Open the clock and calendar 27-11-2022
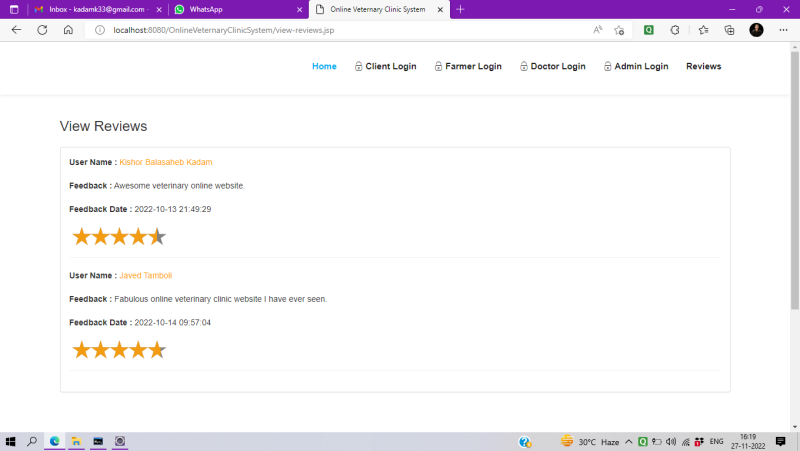 coord(748,442)
